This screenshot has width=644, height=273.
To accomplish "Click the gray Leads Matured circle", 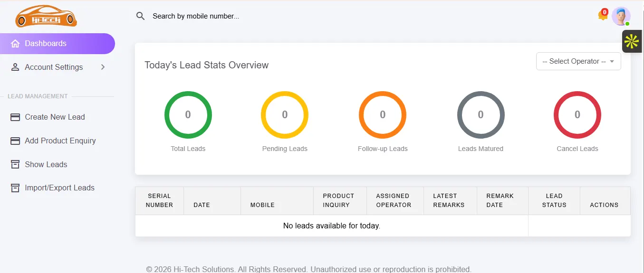I will pyautogui.click(x=481, y=115).
